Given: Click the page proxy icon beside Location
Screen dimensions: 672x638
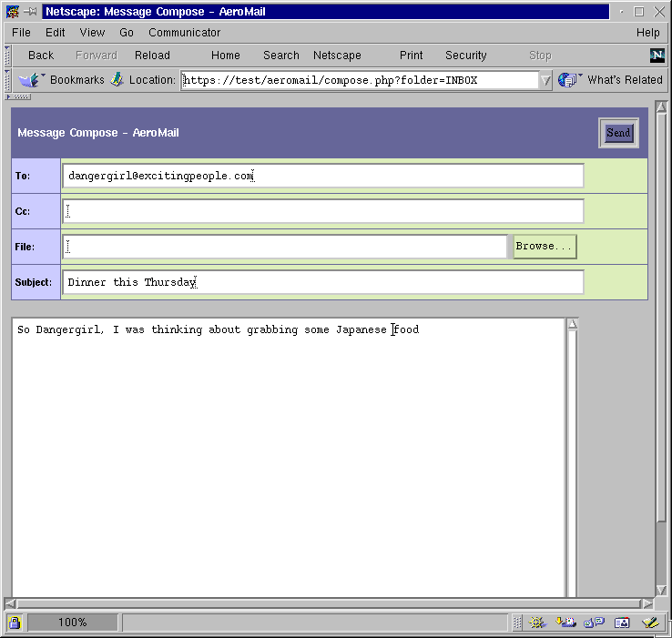Looking at the screenshot, I should (117, 80).
